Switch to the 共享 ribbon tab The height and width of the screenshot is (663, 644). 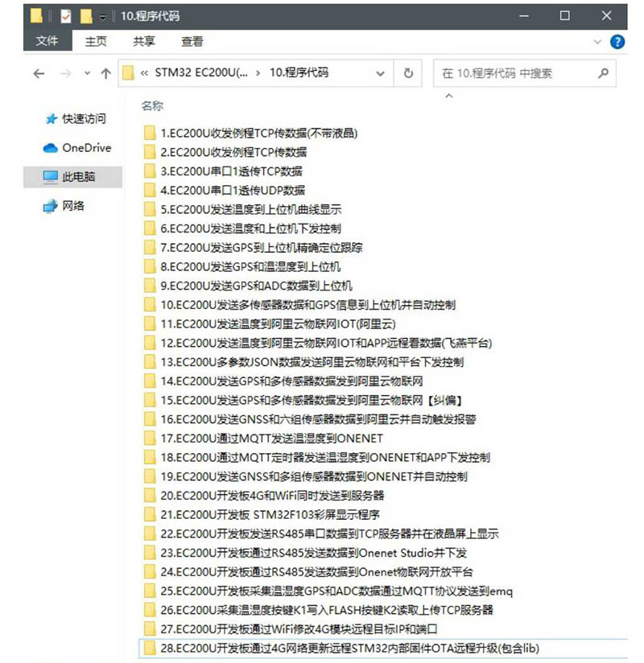point(144,42)
